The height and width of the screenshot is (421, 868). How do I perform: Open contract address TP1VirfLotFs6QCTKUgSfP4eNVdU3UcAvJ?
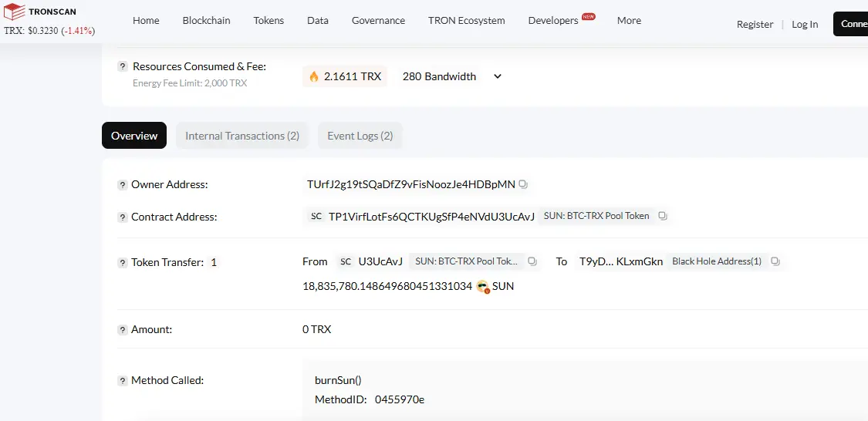[432, 217]
